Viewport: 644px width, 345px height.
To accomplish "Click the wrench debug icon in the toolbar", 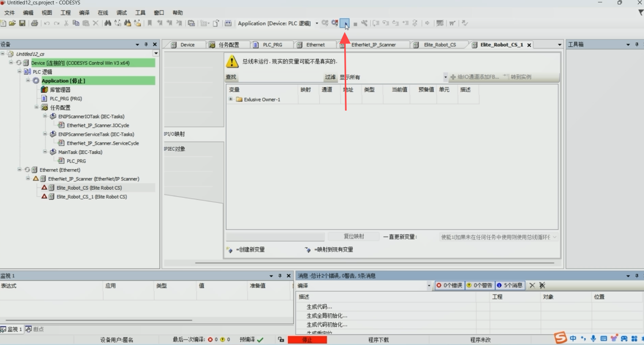I will tap(364, 23).
